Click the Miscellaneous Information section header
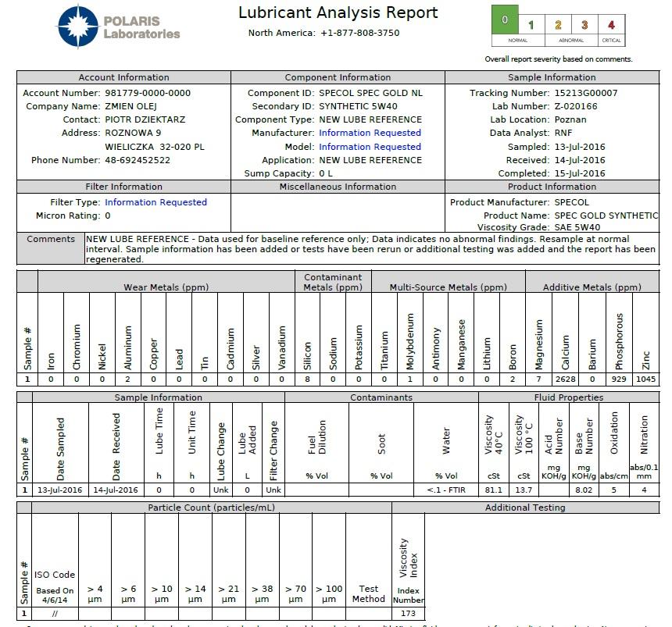The height and width of the screenshot is (627, 672). tap(338, 187)
